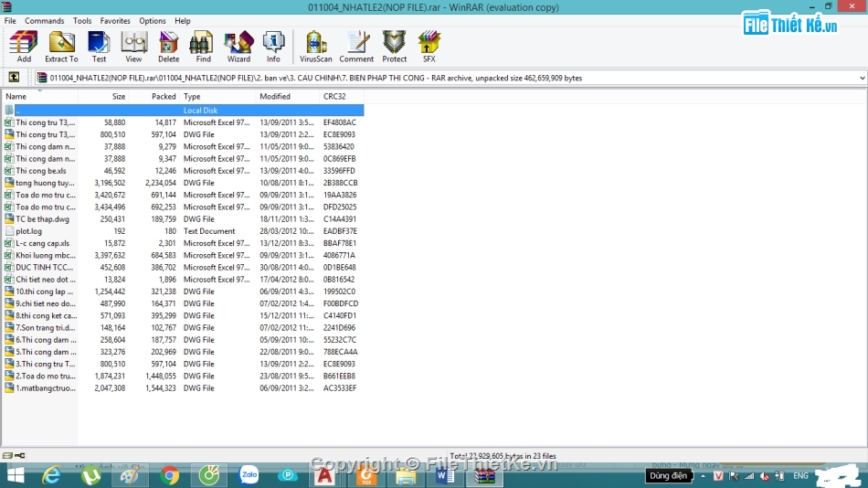Run the Test archive tool
868x488 pixels.
[99, 47]
